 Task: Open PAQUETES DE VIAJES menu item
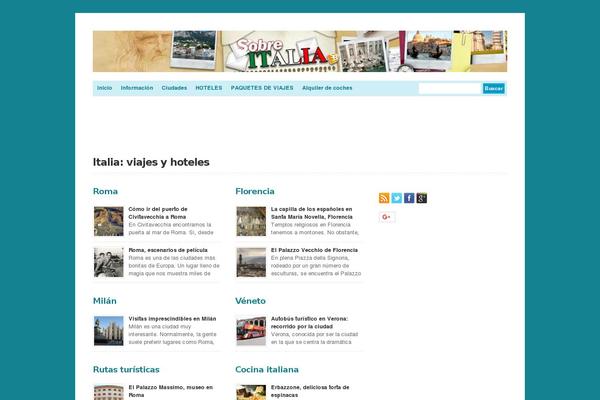(x=262, y=88)
